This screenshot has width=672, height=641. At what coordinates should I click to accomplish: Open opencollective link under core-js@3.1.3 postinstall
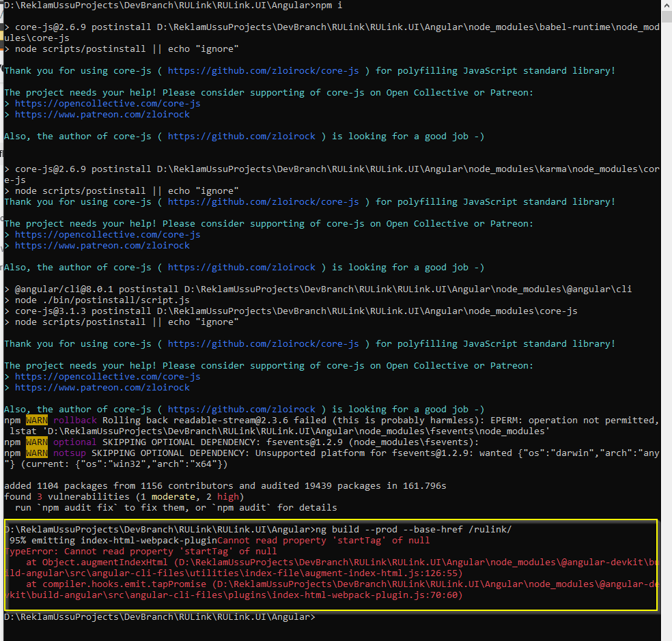point(108,376)
